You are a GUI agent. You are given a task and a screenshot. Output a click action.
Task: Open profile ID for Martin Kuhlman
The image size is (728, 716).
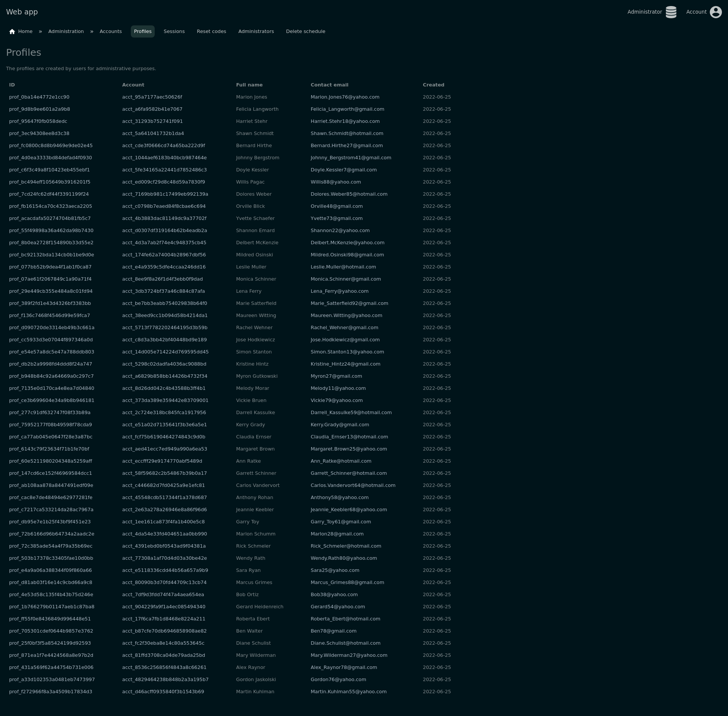(50, 692)
